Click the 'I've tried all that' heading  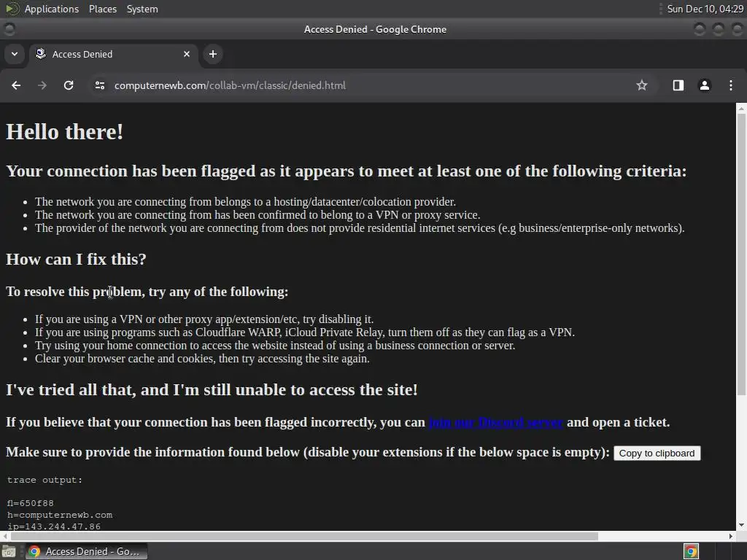[212, 389]
